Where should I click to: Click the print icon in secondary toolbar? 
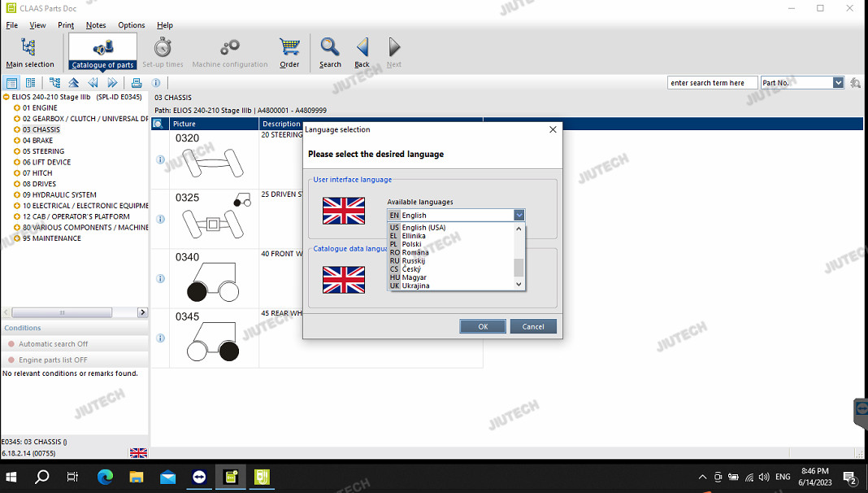137,83
